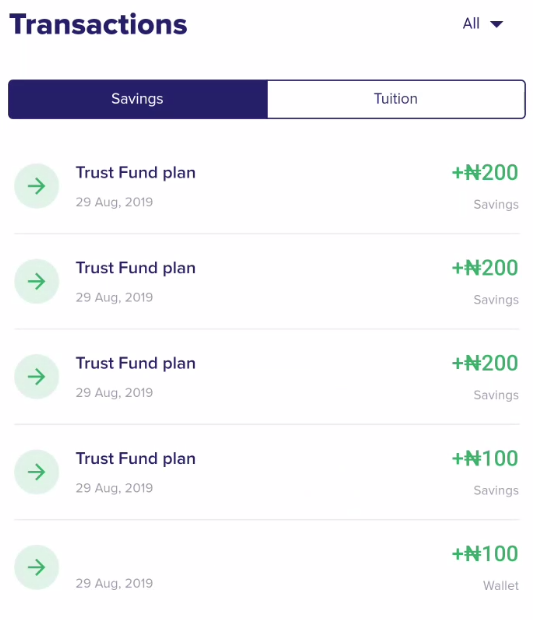Click arrow icon of third Trust Fund transaction
Viewport: 533px width, 620px height.
37,376
